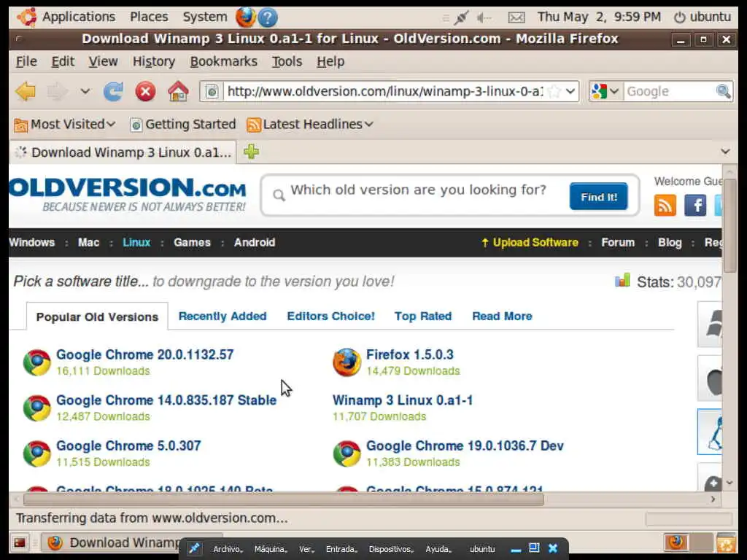Switch to the Recently Added tab
The image size is (747, 560).
tap(222, 316)
